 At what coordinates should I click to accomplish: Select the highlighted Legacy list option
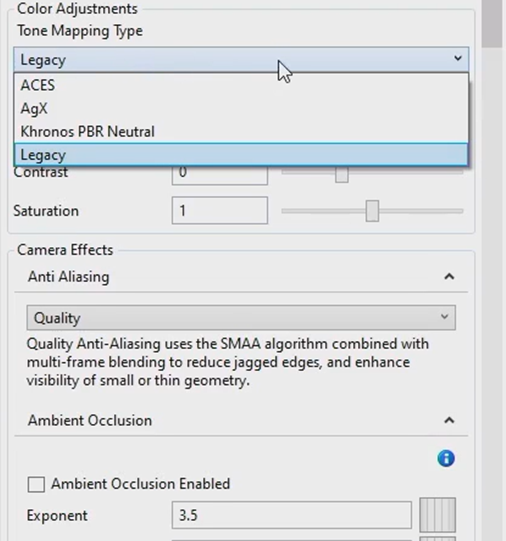(241, 155)
